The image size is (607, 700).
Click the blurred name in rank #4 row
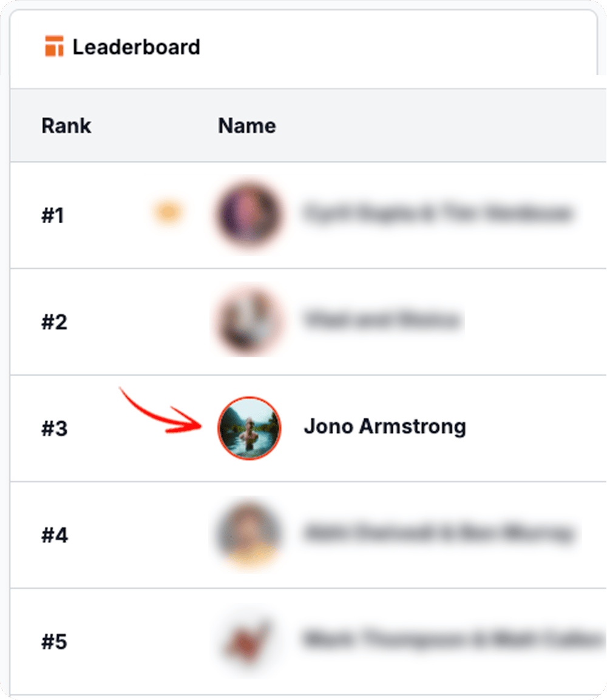(437, 533)
